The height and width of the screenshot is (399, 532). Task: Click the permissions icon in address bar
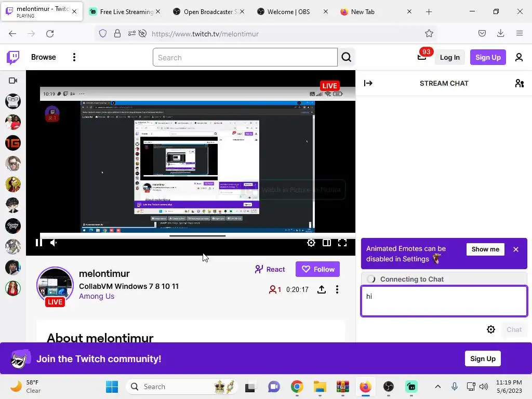pyautogui.click(x=131, y=33)
